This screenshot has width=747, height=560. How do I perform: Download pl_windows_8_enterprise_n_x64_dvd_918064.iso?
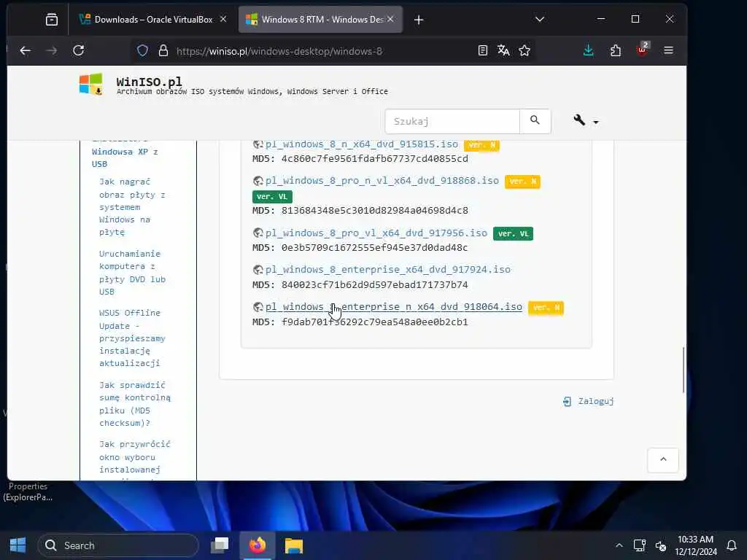(393, 307)
